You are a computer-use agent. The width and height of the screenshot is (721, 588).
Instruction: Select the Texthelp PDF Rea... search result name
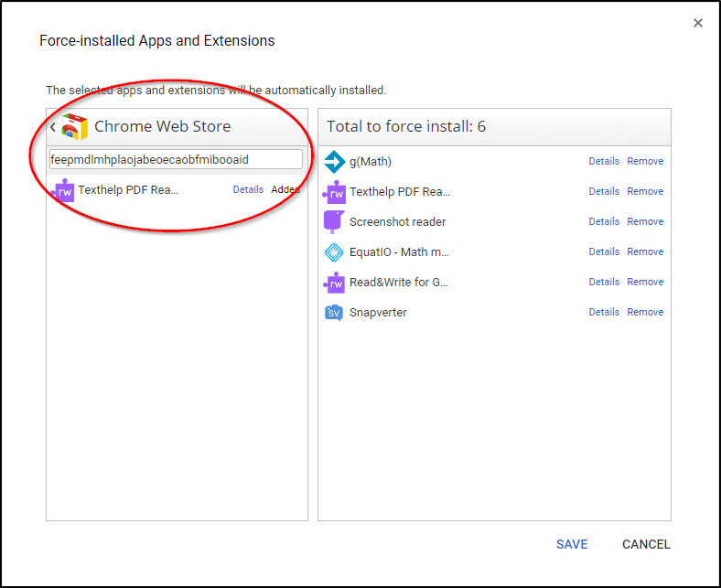[128, 190]
